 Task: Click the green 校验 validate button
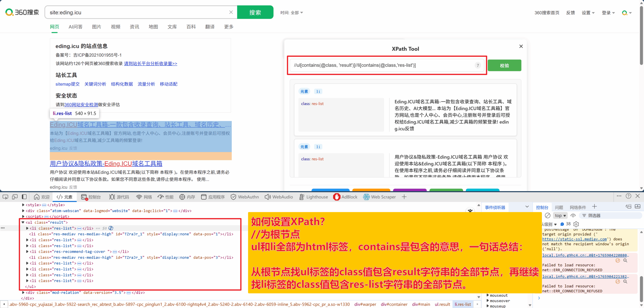pos(504,65)
